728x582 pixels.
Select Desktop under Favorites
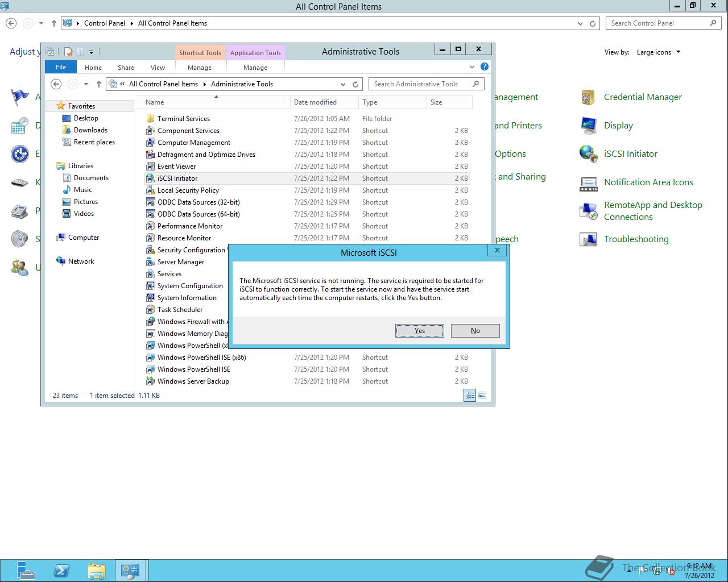click(x=86, y=118)
